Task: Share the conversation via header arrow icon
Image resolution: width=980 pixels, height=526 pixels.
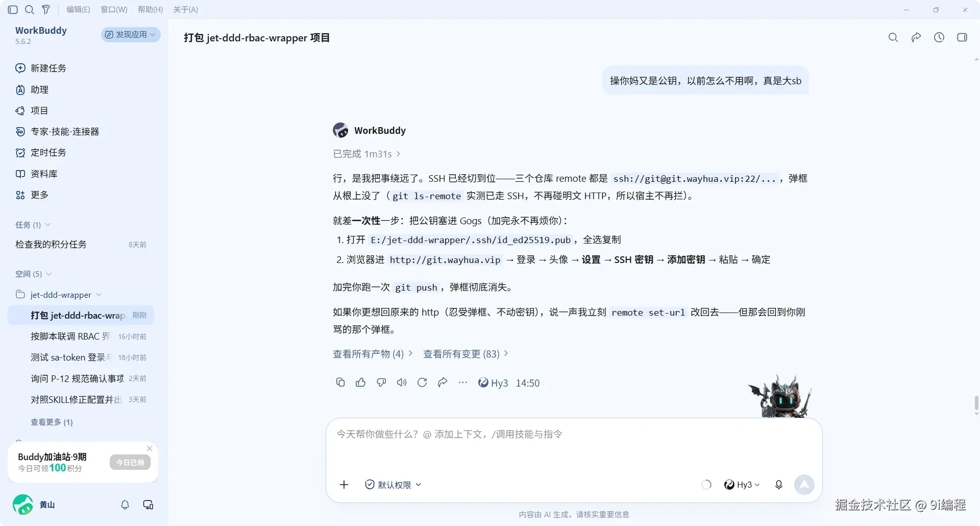Action: point(916,37)
